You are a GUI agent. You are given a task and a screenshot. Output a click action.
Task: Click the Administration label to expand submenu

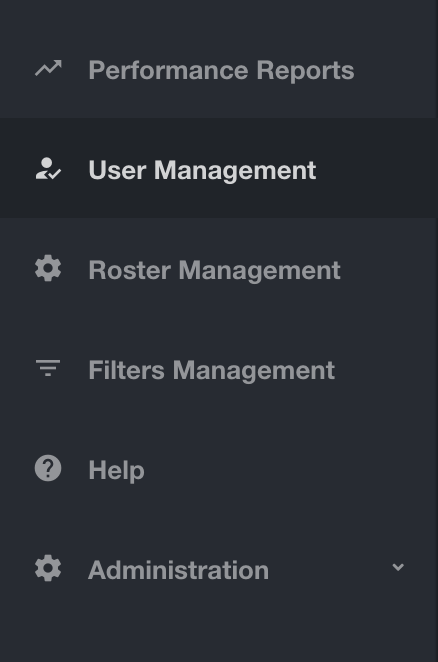coord(178,570)
